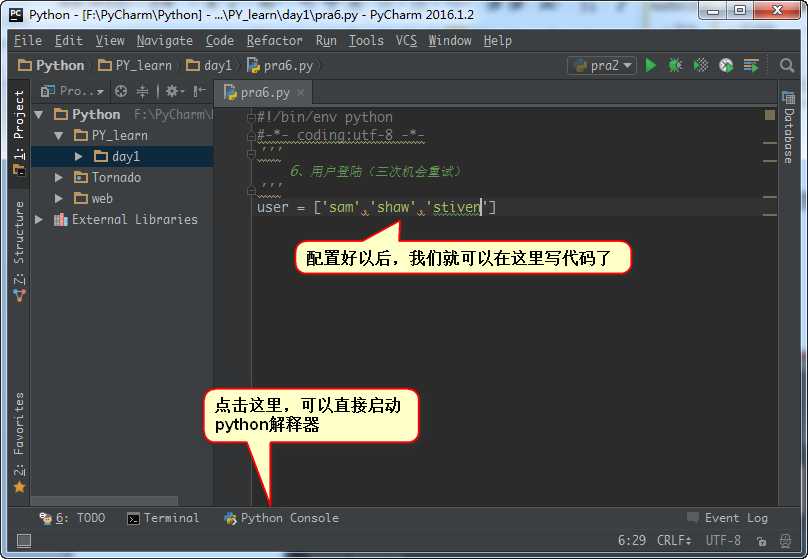Image resolution: width=808 pixels, height=559 pixels.
Task: Select the Tornado folder in project tree
Action: tap(116, 178)
